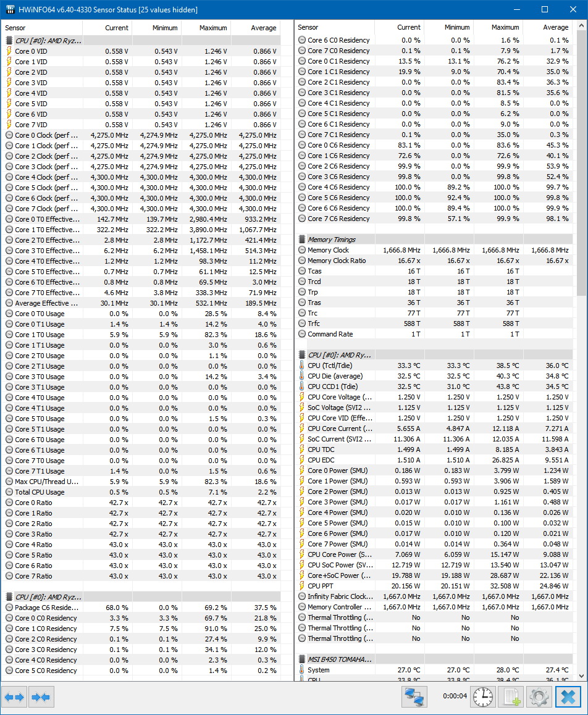Click the thermometer icon beside CPU (Tctl/Tdie)
Image resolution: width=588 pixels, height=715 pixels.
pyautogui.click(x=301, y=366)
